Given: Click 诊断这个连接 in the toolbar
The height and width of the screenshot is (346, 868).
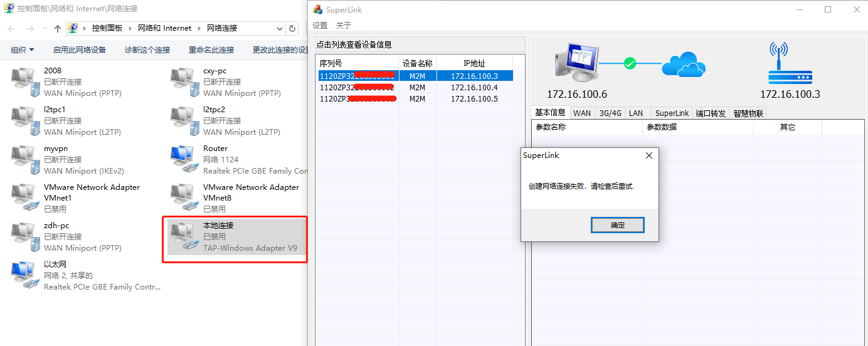Looking at the screenshot, I should 147,50.
